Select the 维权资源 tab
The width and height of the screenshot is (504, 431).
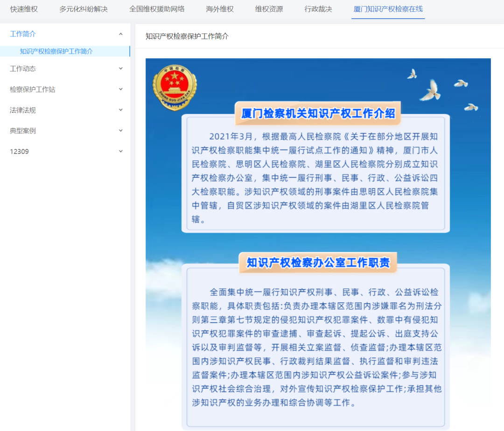[x=269, y=9]
